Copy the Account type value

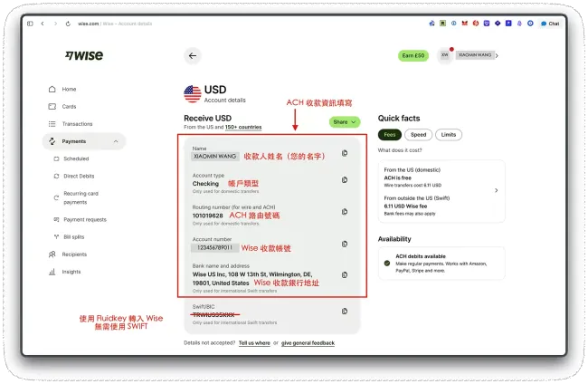tap(345, 180)
